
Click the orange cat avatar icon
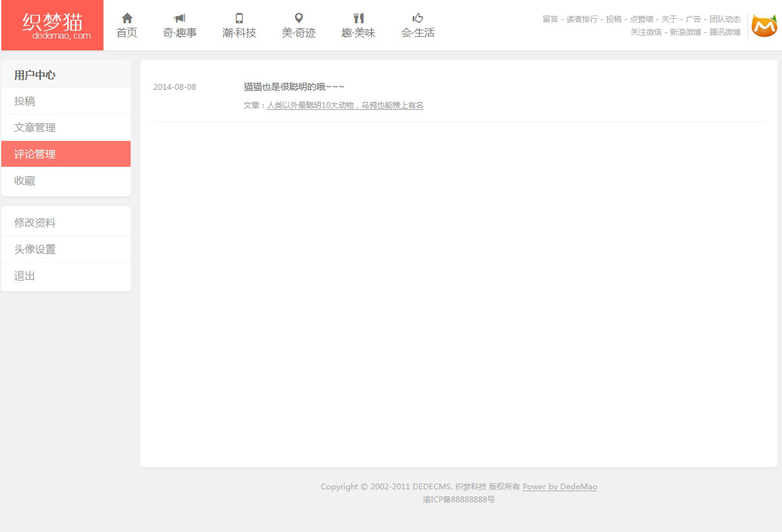[x=764, y=26]
